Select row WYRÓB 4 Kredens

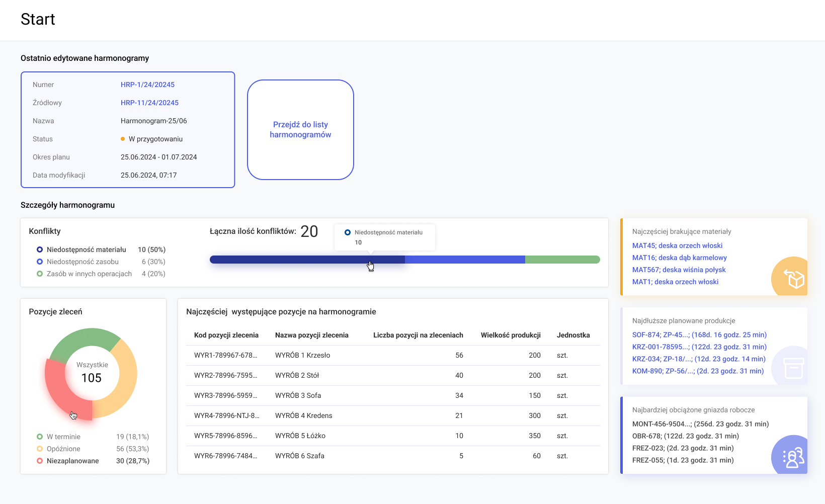(393, 415)
